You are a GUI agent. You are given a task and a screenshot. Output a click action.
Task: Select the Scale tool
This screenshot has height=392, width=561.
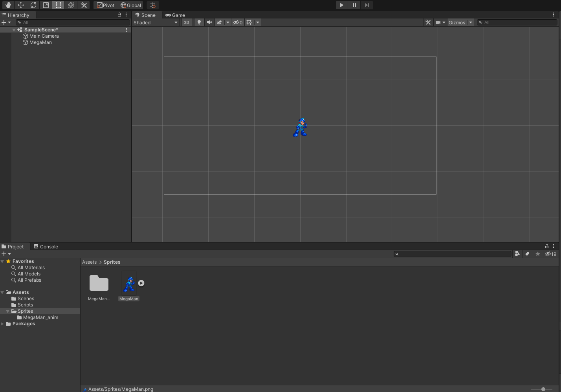(46, 5)
